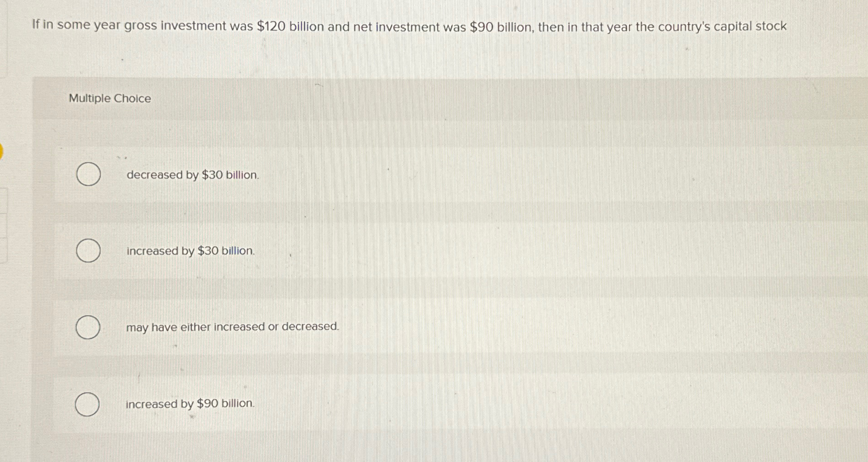Choose the answer 'may have either increased or decreased'
This screenshot has height=462, width=868.
pos(232,327)
